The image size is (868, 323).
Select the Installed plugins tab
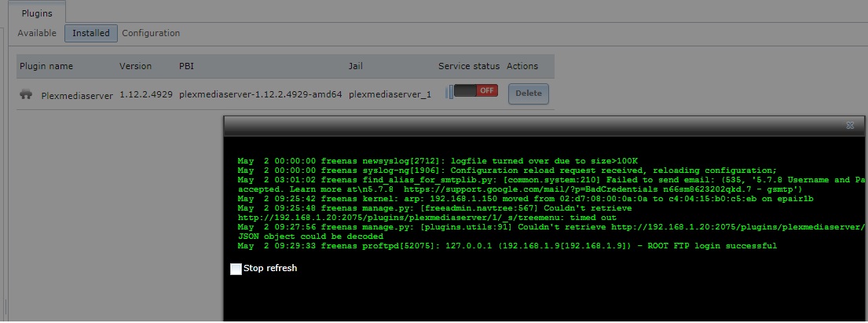pos(91,33)
